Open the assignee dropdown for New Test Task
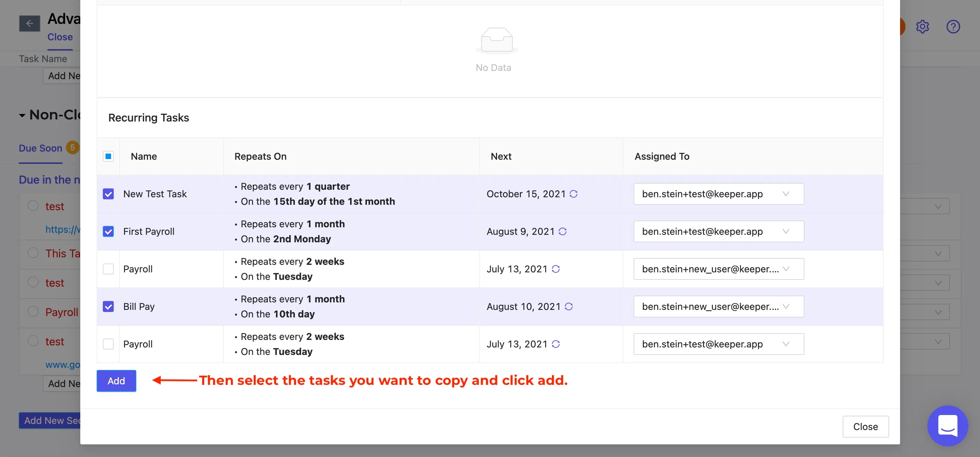 tap(719, 194)
